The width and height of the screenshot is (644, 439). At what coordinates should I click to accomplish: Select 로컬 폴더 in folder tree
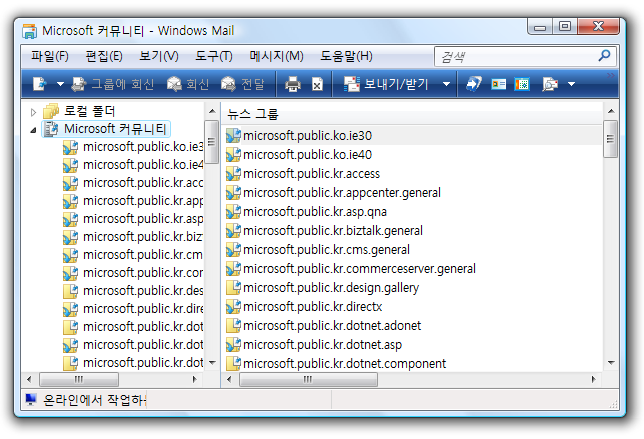(x=89, y=111)
